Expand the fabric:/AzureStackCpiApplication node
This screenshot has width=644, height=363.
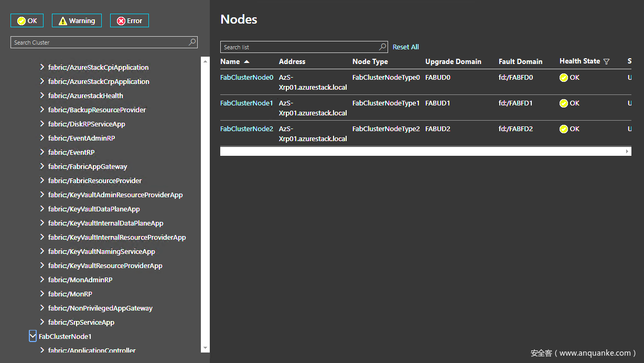tap(42, 67)
